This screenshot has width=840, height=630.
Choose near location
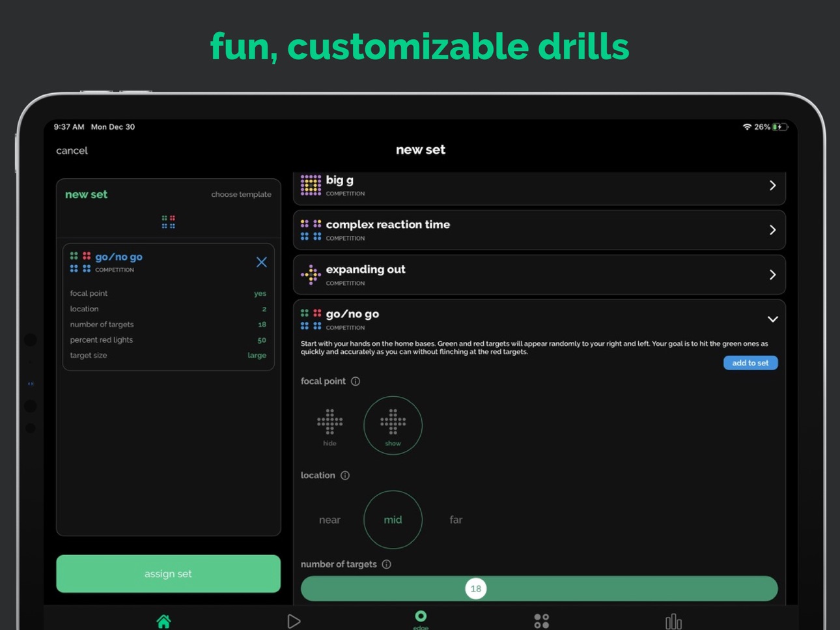point(329,520)
